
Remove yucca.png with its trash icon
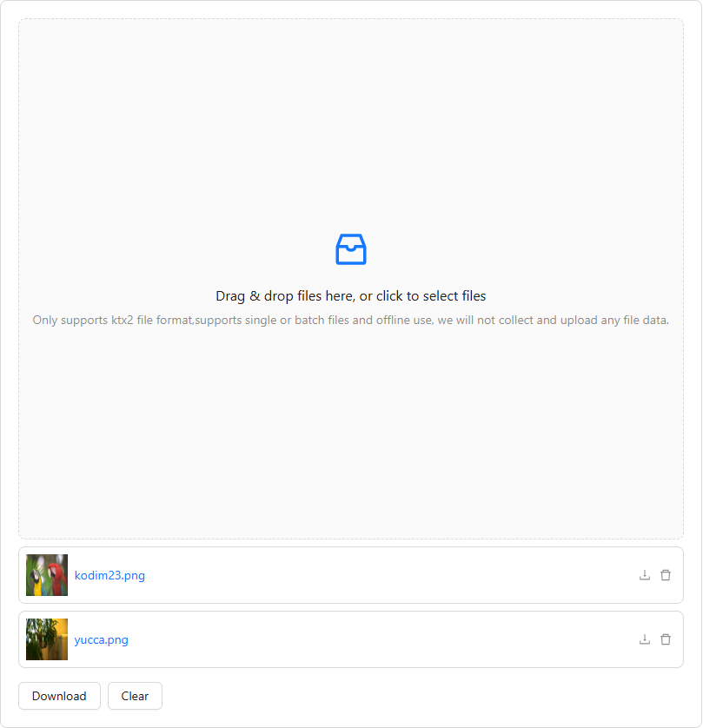pos(666,639)
